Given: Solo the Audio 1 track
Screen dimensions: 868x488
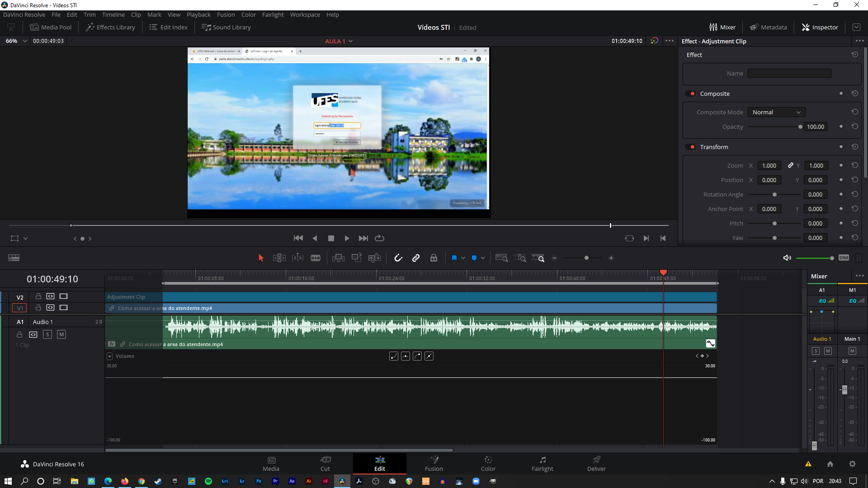Looking at the screenshot, I should (47, 334).
